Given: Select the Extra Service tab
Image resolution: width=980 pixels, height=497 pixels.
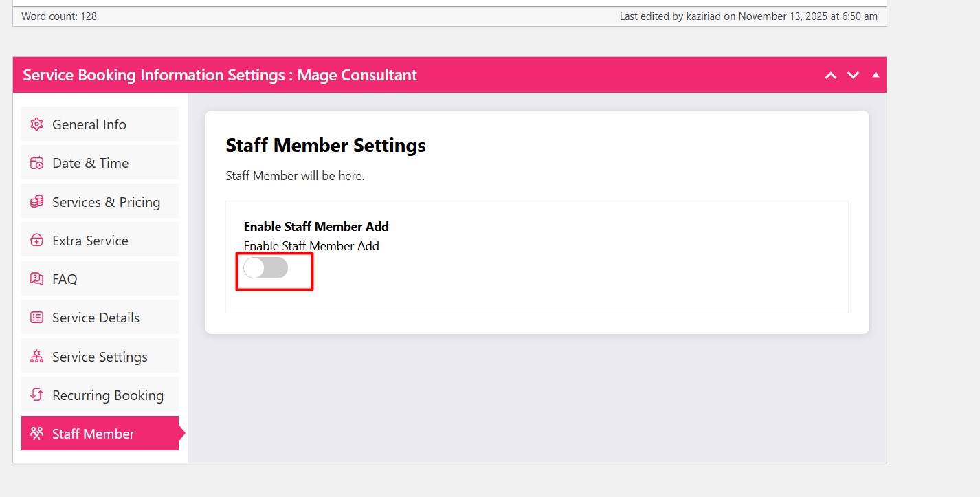Looking at the screenshot, I should tap(90, 241).
